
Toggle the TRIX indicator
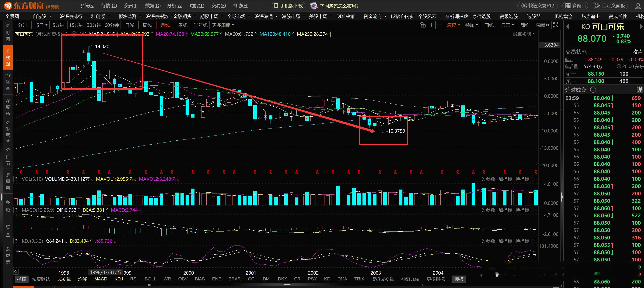[x=359, y=279]
